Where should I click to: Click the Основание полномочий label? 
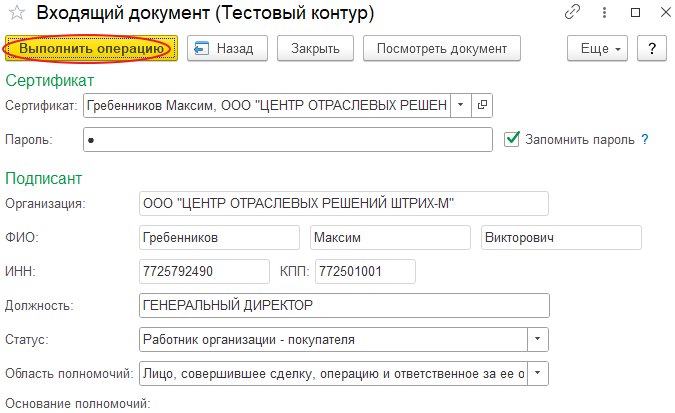pyautogui.click(x=77, y=404)
